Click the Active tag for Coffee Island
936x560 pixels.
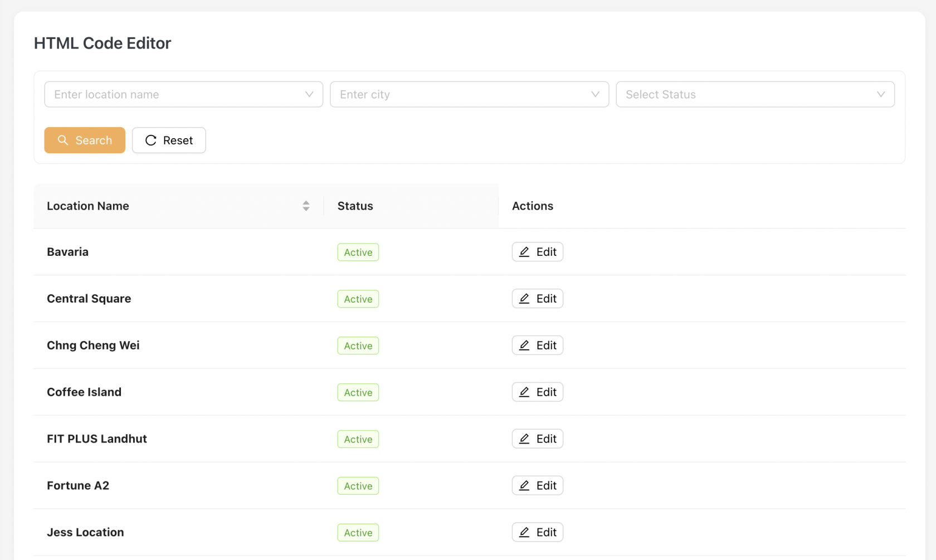pyautogui.click(x=358, y=393)
